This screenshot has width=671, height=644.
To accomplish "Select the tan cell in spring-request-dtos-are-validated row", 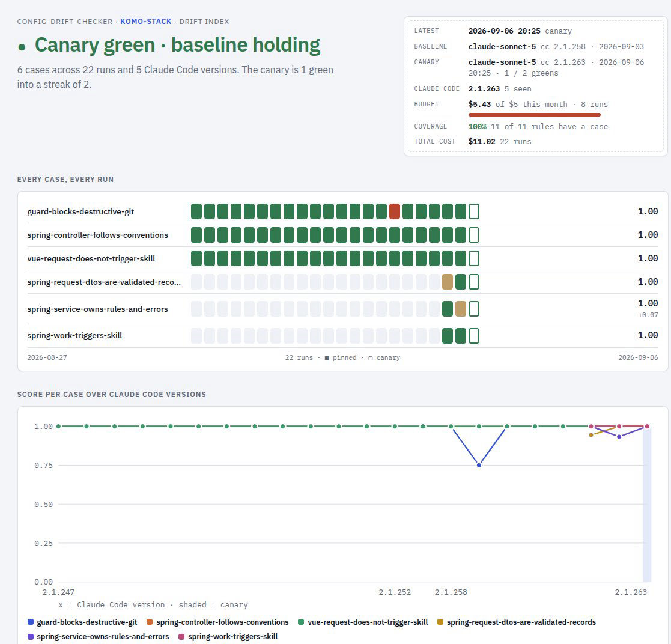I will pos(447,282).
